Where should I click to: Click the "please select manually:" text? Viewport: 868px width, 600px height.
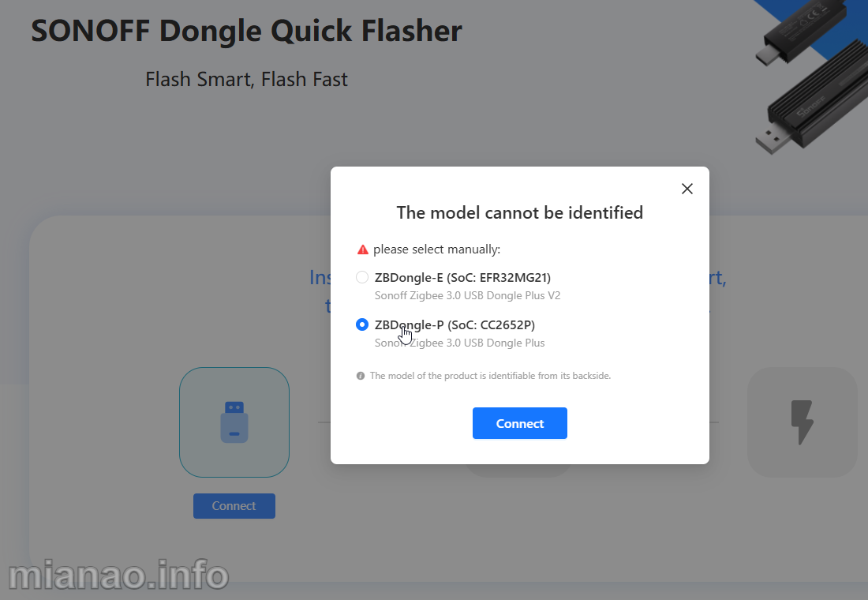[x=436, y=249]
